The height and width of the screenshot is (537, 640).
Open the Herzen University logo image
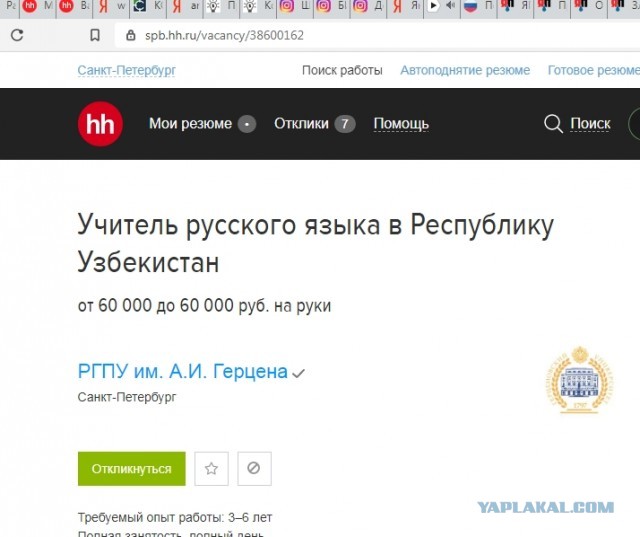(x=580, y=380)
